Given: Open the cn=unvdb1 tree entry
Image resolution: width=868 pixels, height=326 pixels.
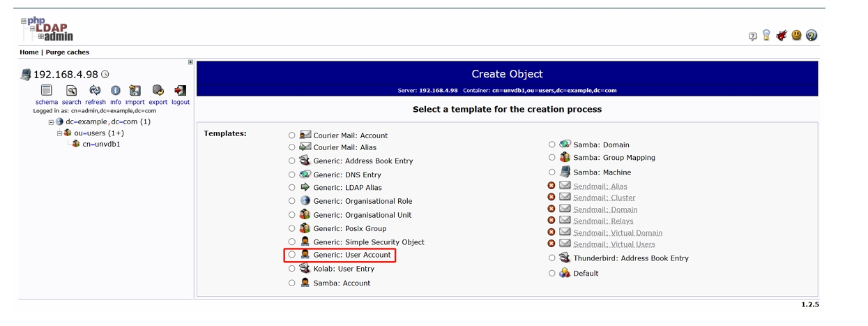Looking at the screenshot, I should tap(101, 145).
